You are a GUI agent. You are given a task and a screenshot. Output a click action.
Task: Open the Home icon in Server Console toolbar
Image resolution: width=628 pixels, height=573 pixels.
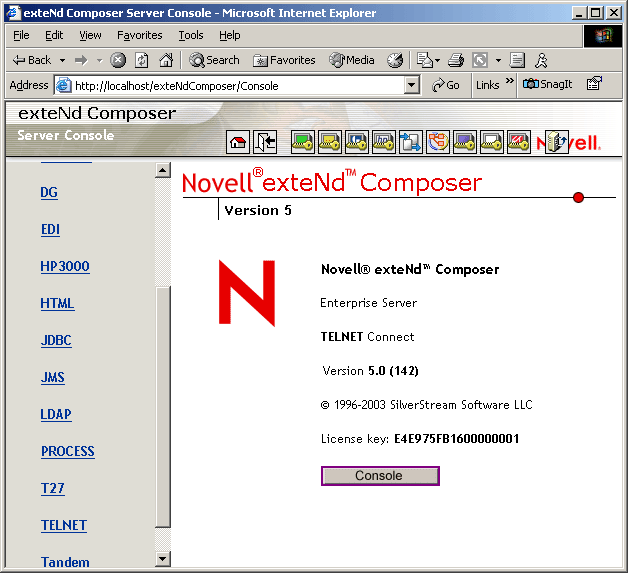pyautogui.click(x=238, y=142)
